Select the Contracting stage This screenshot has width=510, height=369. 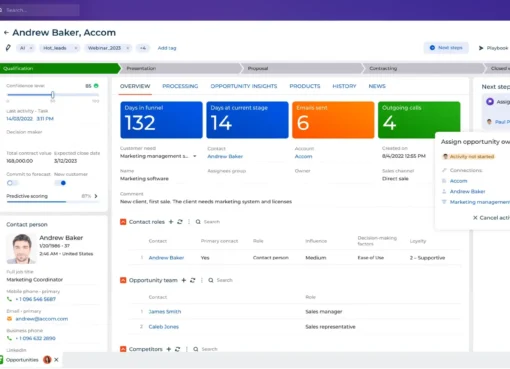pos(423,68)
